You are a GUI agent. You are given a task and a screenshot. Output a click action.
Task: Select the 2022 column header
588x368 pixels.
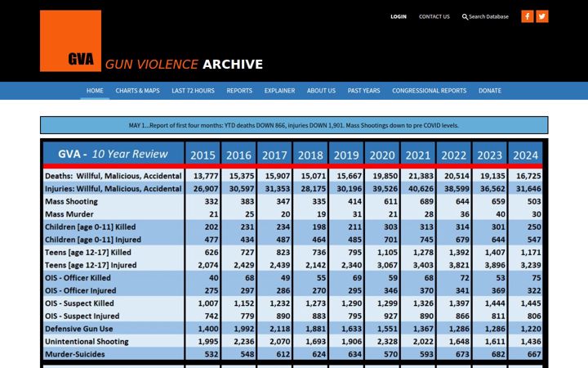coord(454,155)
